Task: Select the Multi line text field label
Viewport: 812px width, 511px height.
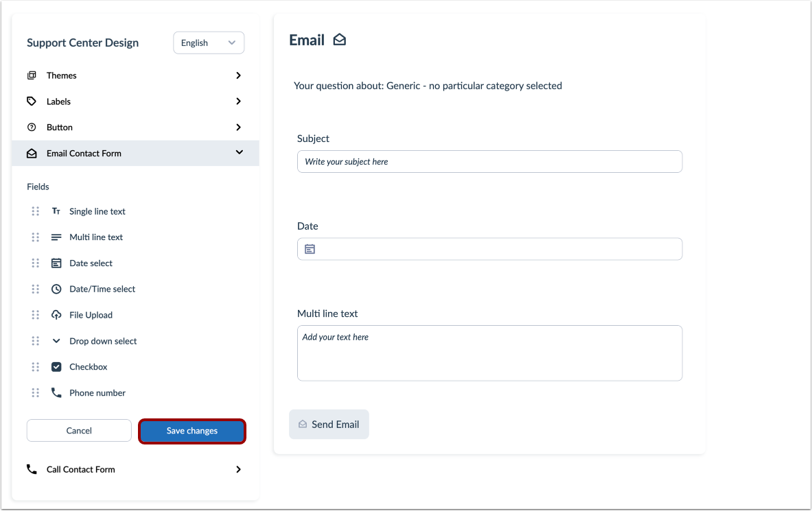Action: 96,237
